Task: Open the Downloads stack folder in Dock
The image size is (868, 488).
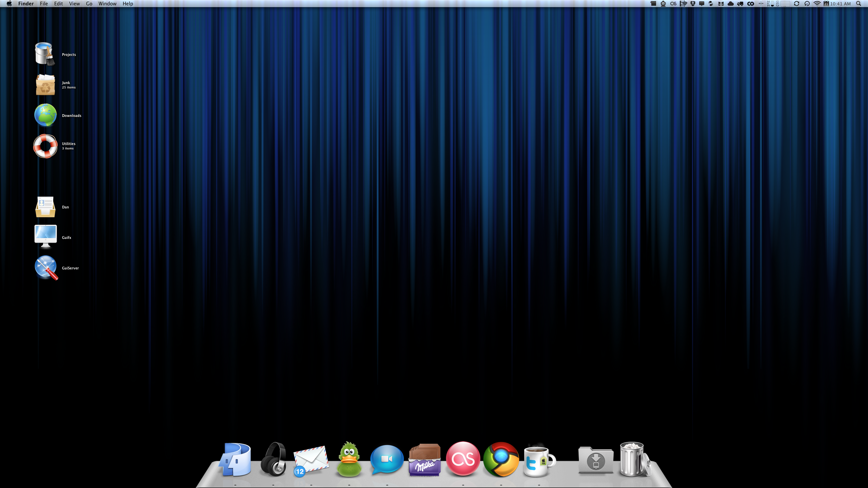Action: tap(596, 460)
